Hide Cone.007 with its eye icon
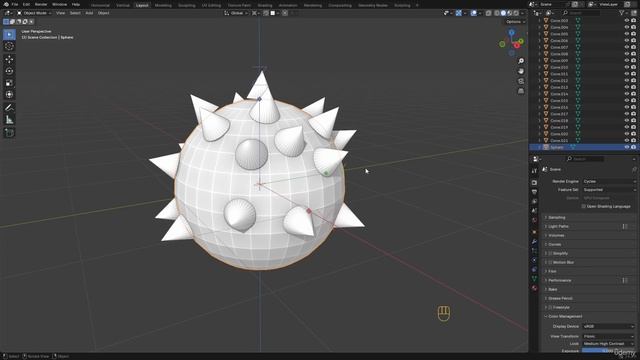 (627, 47)
